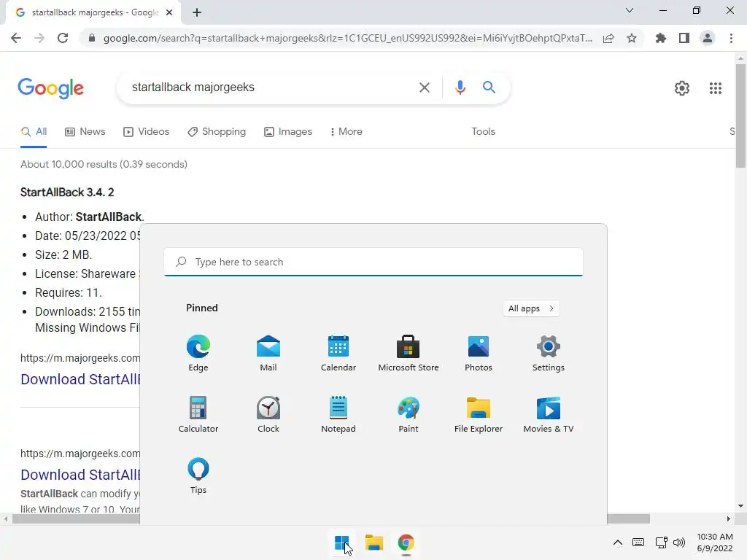Open File Explorer from the taskbar

click(x=374, y=542)
